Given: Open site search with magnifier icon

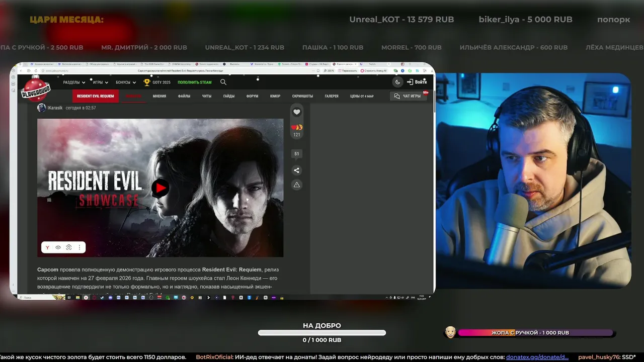Looking at the screenshot, I should (223, 82).
